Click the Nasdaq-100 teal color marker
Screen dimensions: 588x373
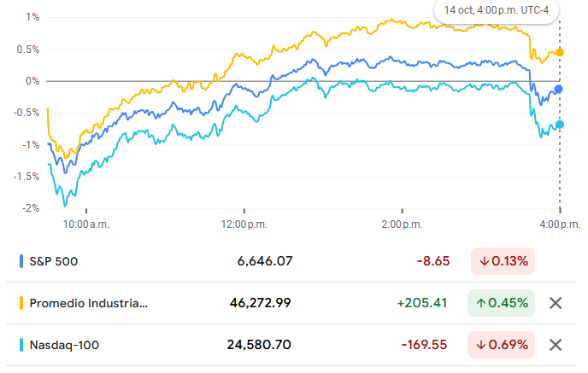(21, 345)
